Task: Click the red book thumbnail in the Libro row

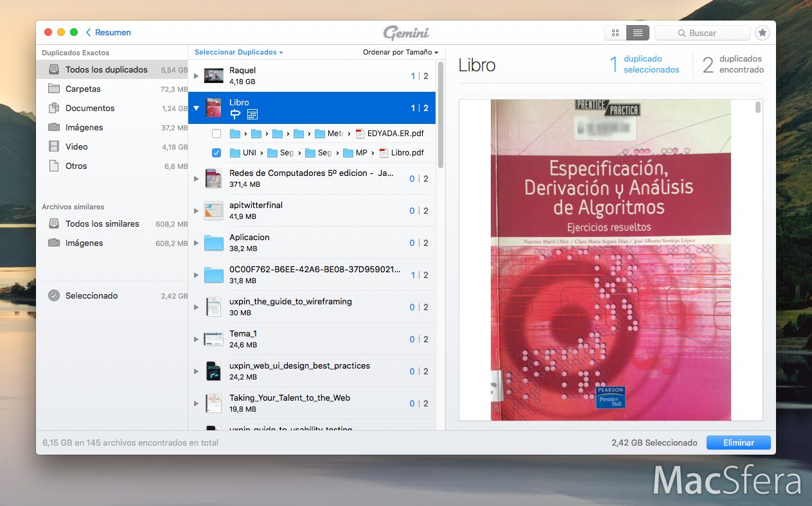Action: pos(213,108)
